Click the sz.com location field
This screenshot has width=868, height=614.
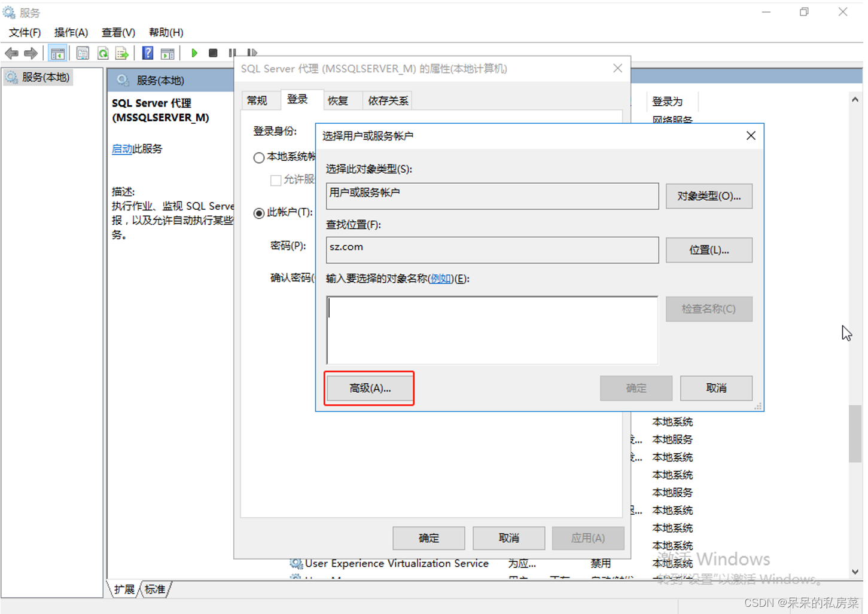(x=492, y=250)
